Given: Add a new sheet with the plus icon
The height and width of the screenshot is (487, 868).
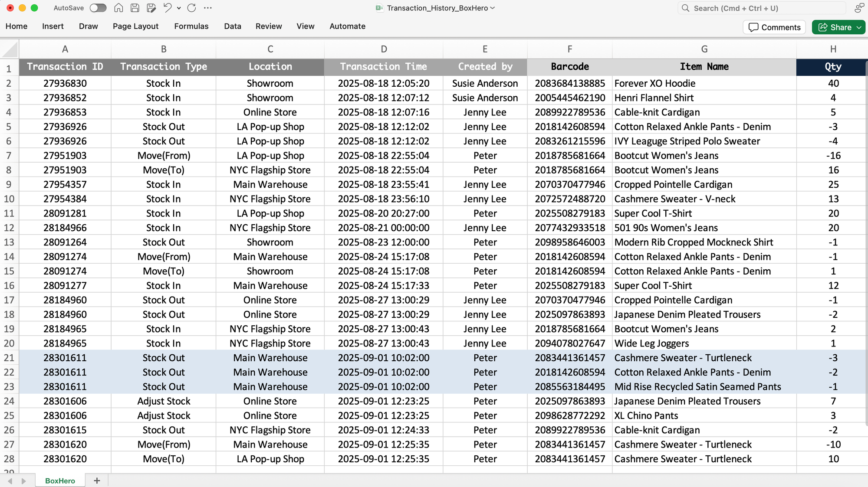Looking at the screenshot, I should [97, 480].
